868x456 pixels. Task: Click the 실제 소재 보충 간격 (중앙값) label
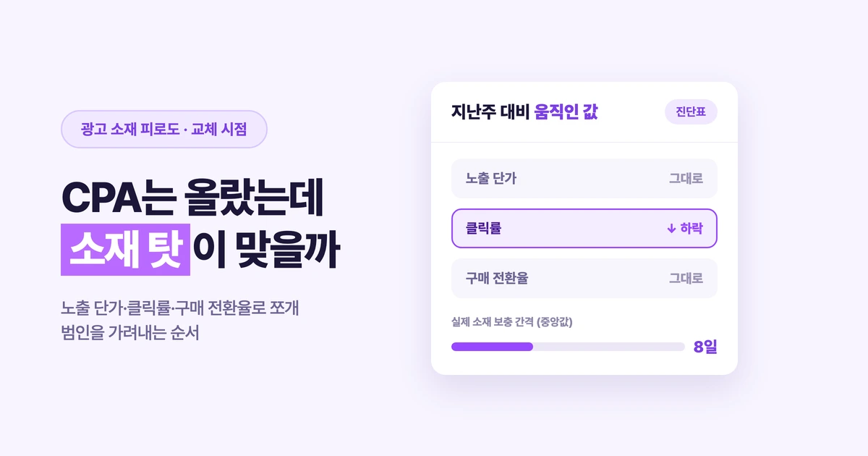[517, 321]
